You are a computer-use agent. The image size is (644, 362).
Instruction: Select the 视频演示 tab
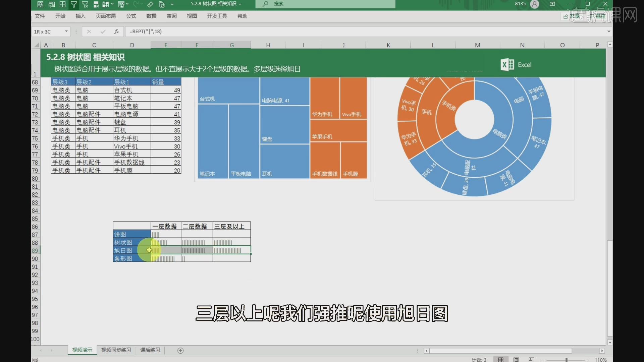point(81,350)
